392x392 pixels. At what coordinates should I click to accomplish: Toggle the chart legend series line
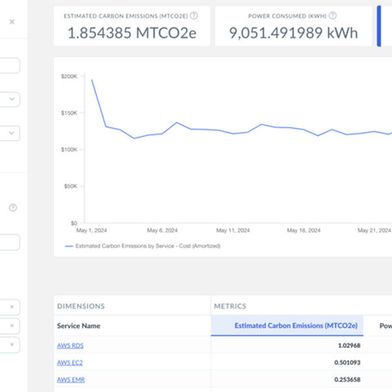(x=143, y=246)
